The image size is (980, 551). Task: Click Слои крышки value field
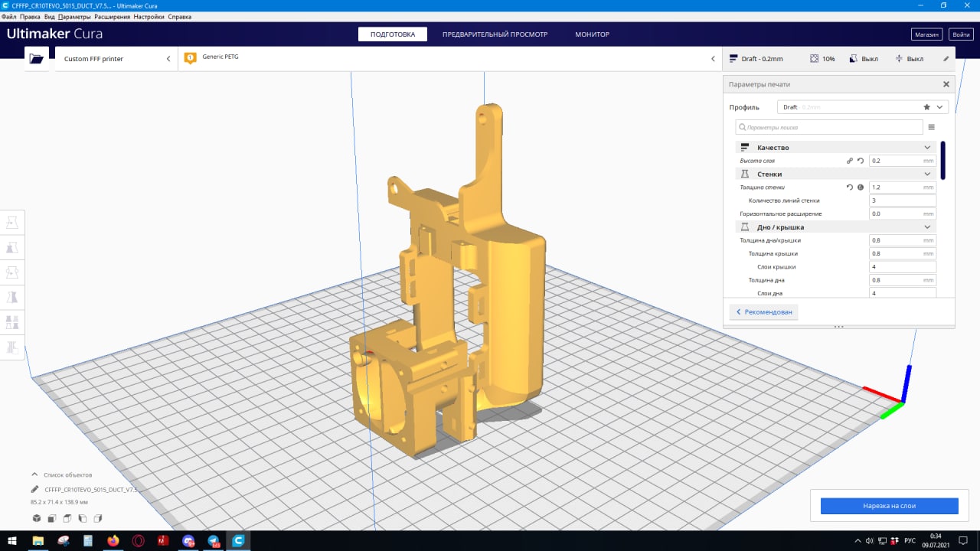click(903, 267)
